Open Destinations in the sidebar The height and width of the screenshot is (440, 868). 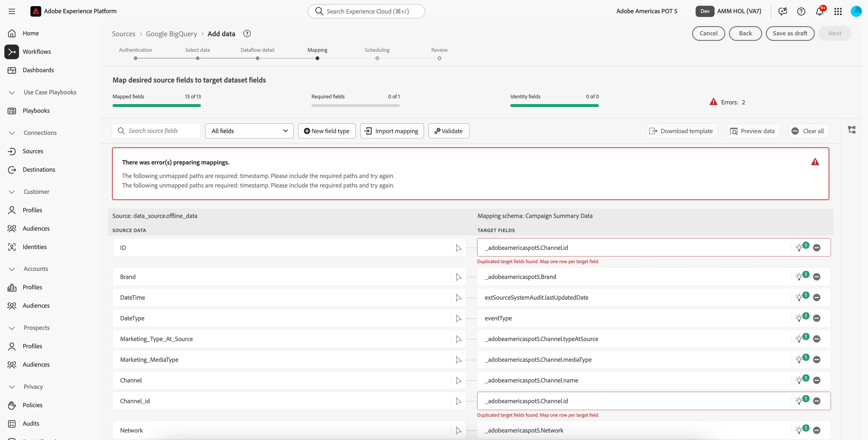(39, 169)
